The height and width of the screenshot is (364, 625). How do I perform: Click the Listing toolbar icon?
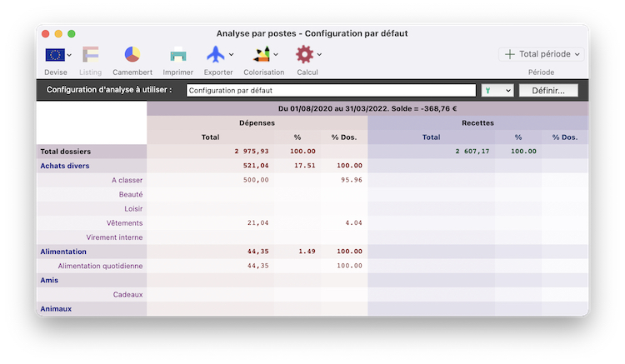click(x=91, y=55)
